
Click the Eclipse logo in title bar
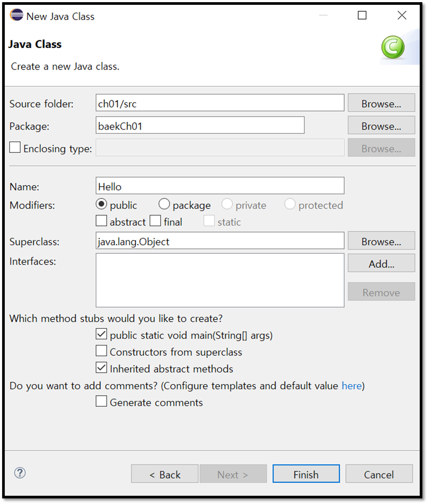[x=17, y=15]
